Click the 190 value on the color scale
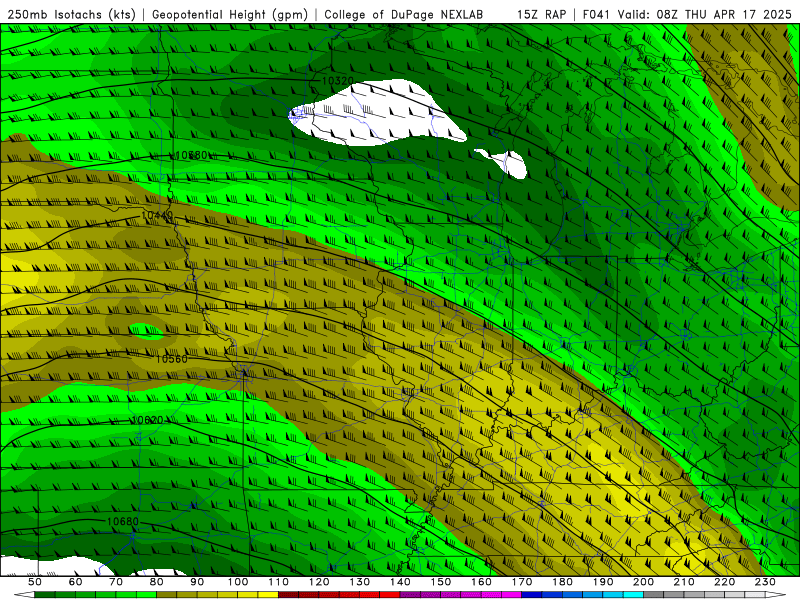 point(603,582)
